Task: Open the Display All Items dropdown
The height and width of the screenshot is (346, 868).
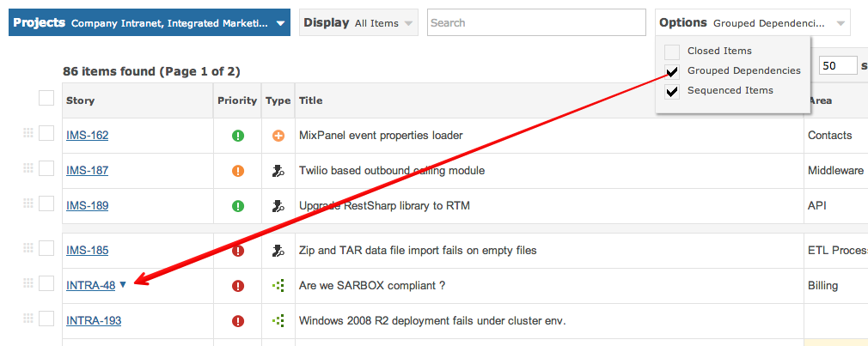Action: coord(358,23)
